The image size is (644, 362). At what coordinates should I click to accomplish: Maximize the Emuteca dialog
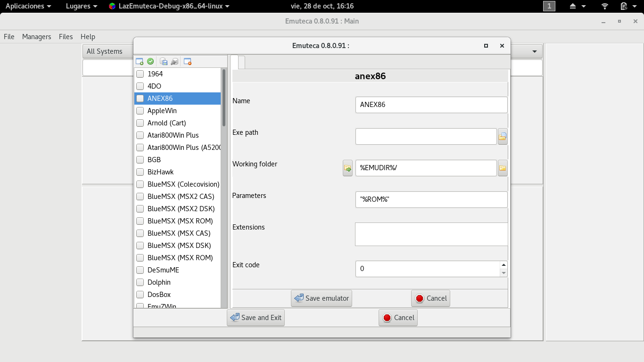(x=486, y=46)
